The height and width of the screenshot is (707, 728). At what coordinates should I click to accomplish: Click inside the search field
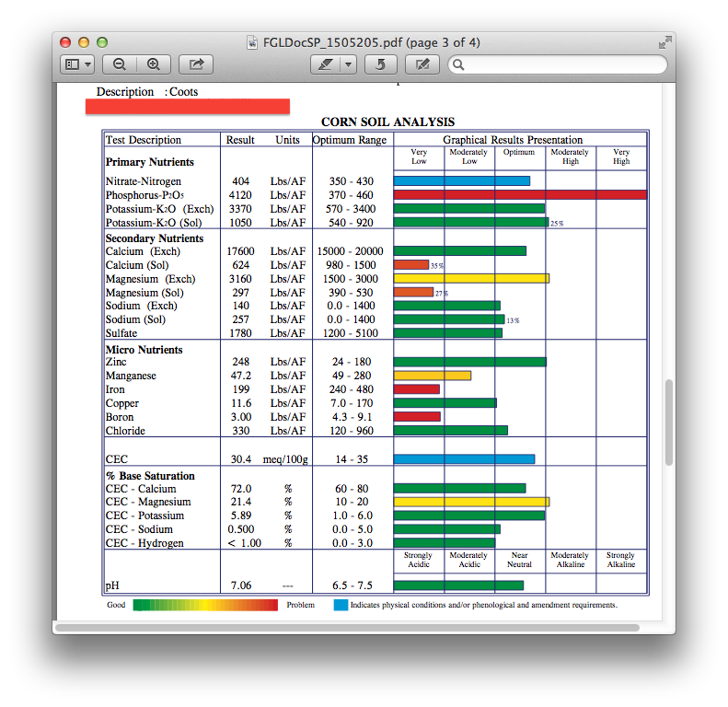pos(561,64)
